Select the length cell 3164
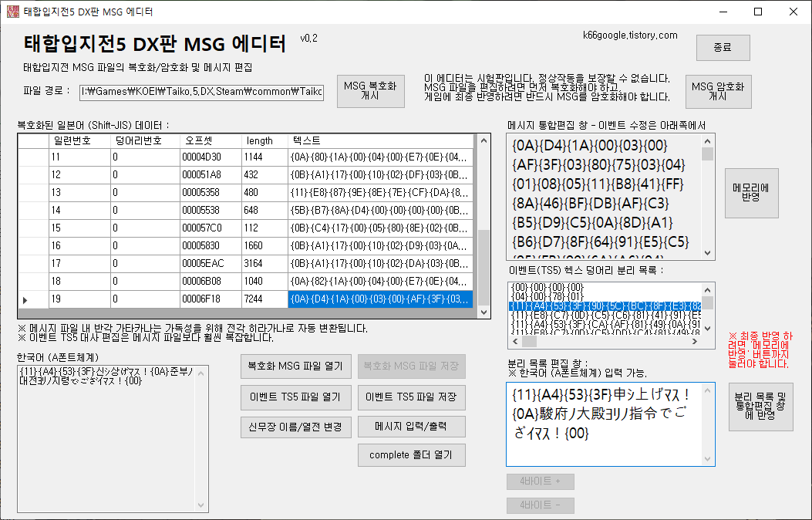 click(x=264, y=264)
